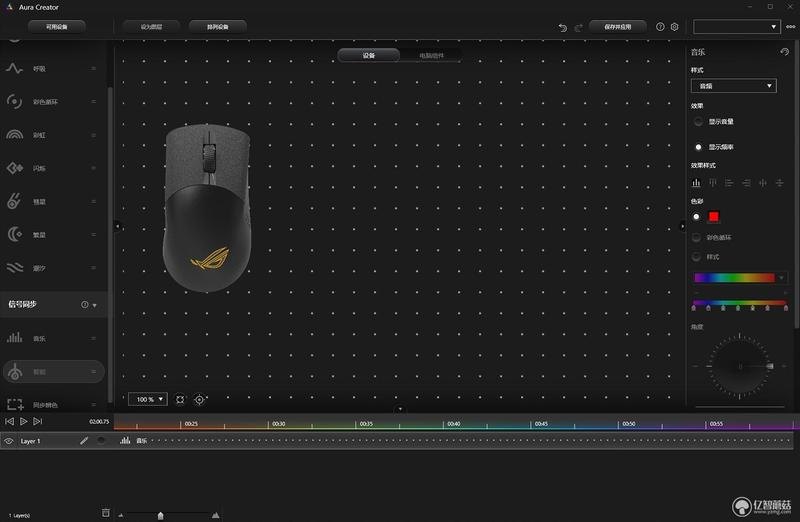
Task: Select the highlighted 智能 smart effect row
Action: [x=54, y=371]
